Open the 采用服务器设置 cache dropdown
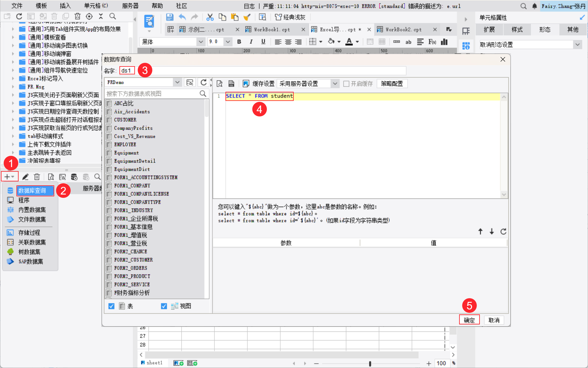The width and height of the screenshot is (588, 368). pyautogui.click(x=335, y=84)
